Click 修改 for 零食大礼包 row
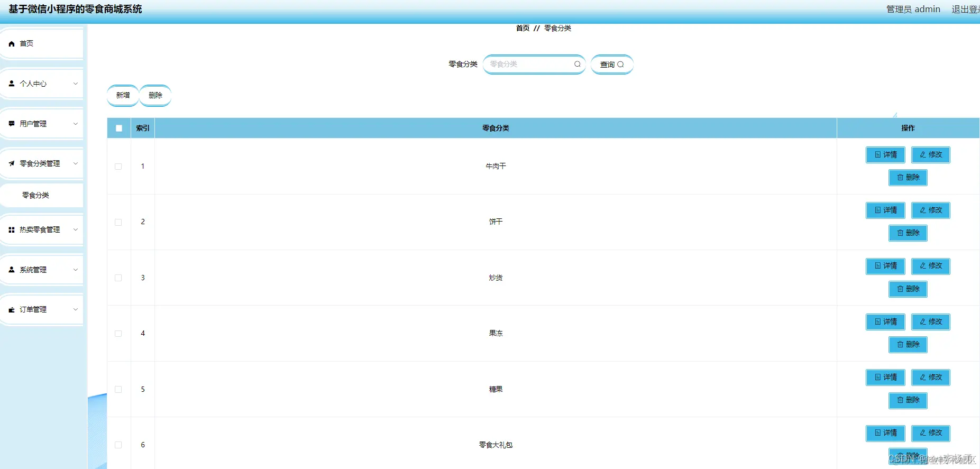Image resolution: width=980 pixels, height=469 pixels. tap(931, 433)
